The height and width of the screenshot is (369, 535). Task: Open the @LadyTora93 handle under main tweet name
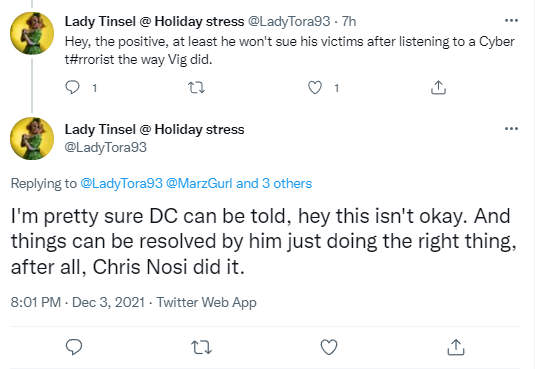(x=106, y=147)
